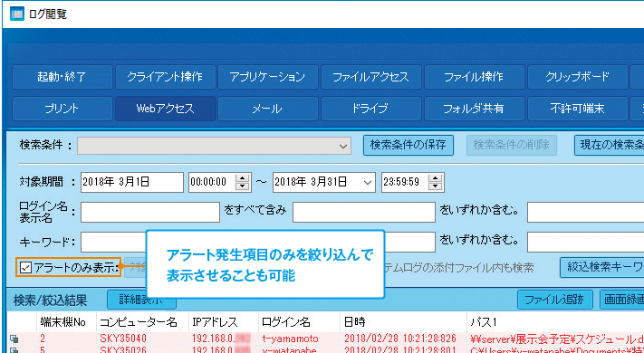Select the SKY35026 computer name cell
This screenshot has height=353, width=644.
(123, 350)
